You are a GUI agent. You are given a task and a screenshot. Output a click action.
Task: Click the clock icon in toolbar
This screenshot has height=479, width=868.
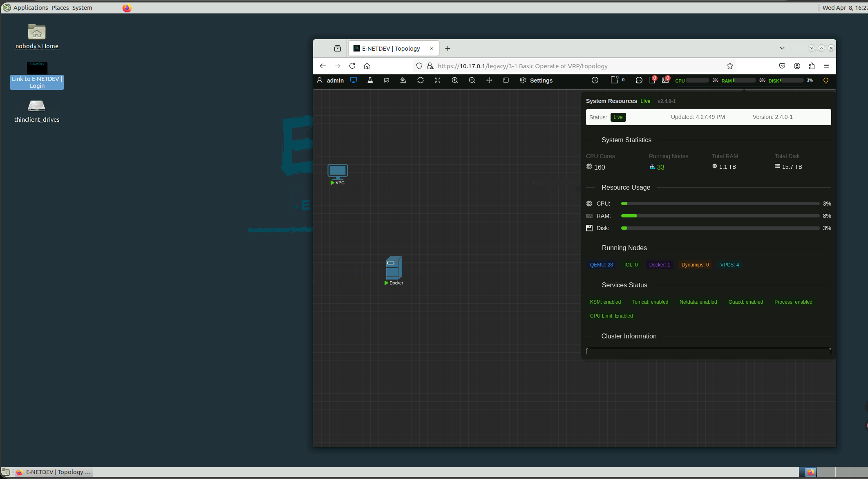coord(595,81)
